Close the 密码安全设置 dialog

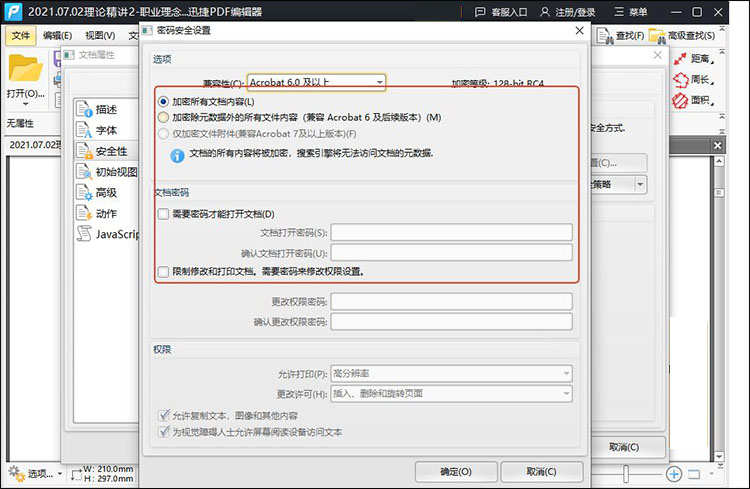(580, 31)
